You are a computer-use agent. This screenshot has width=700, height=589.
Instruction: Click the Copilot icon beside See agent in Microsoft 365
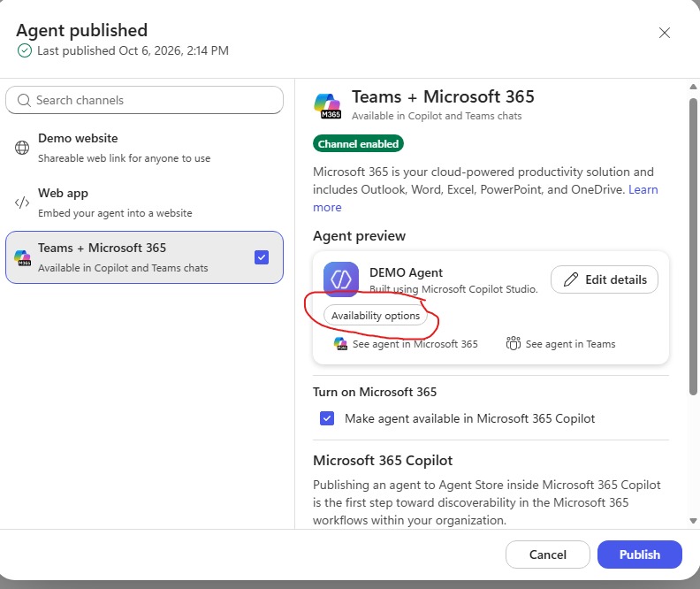340,344
